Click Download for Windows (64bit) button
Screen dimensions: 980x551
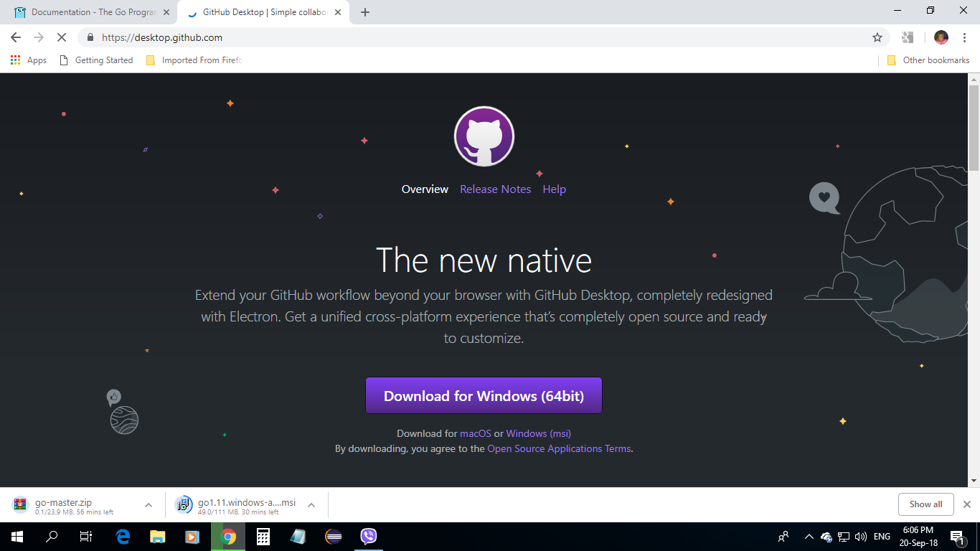pos(484,395)
